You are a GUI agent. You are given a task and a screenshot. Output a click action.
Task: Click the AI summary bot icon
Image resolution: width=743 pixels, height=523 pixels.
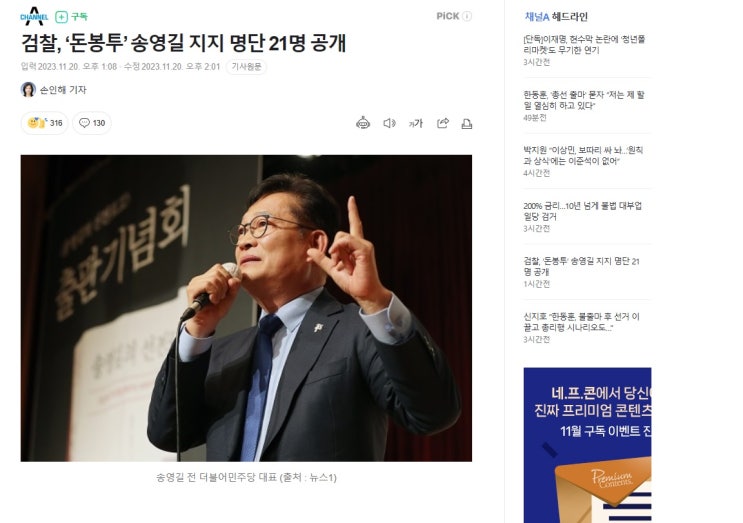pyautogui.click(x=363, y=123)
